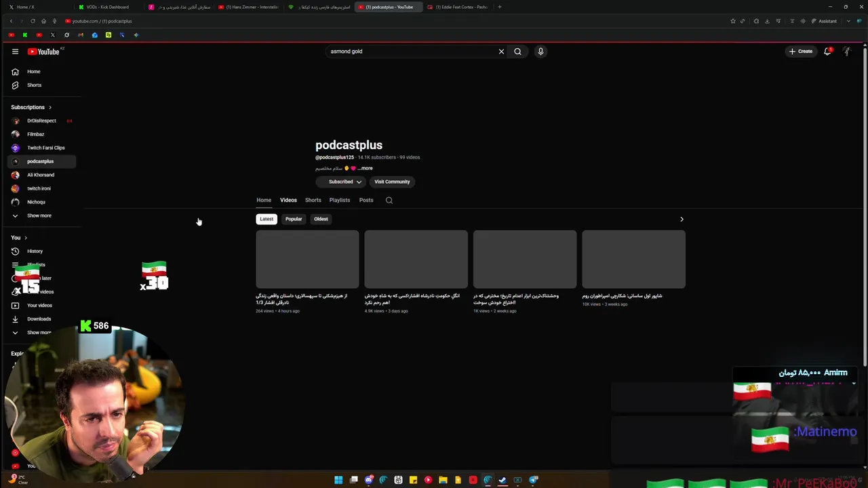Screen dimensions: 868x488
Task: Select the Oldest filter chip
Action: 321,219
